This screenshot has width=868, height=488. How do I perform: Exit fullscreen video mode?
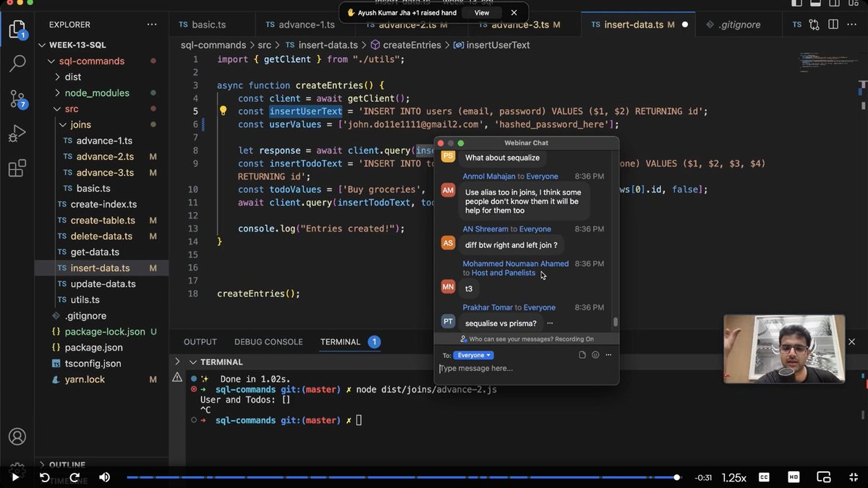click(x=852, y=477)
